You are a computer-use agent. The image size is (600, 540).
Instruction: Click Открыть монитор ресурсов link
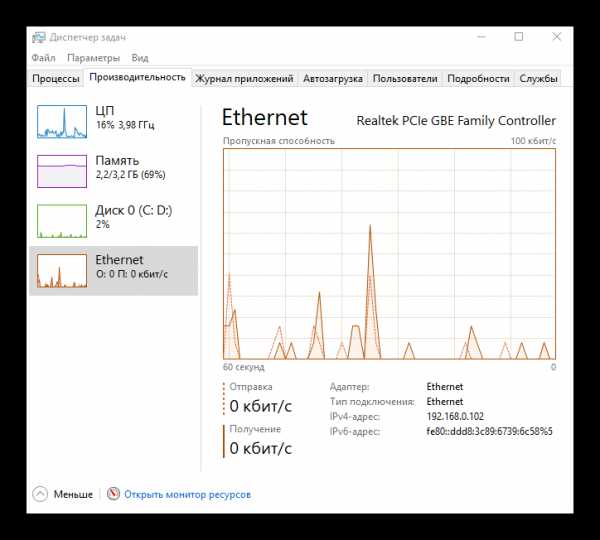tap(188, 494)
